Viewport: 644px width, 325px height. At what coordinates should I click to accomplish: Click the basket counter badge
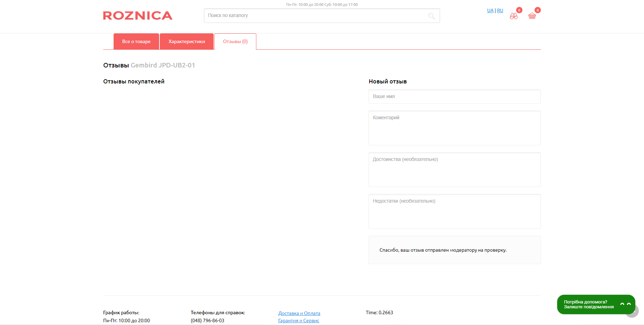[x=538, y=10]
